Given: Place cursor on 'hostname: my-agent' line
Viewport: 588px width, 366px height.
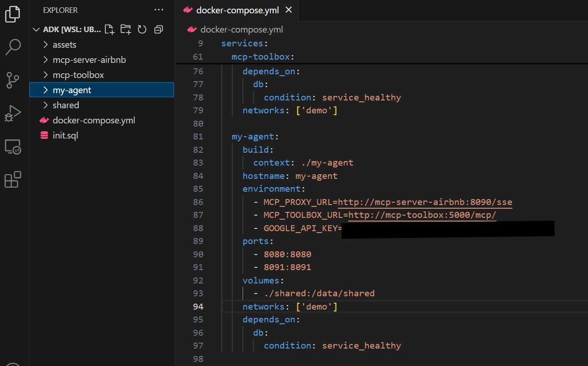Looking at the screenshot, I should click(290, 176).
